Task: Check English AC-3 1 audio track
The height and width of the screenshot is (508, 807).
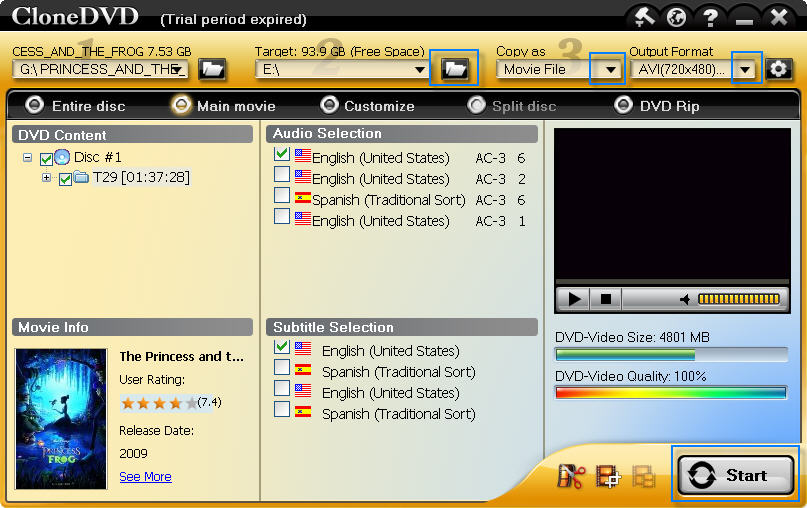Action: click(x=282, y=216)
